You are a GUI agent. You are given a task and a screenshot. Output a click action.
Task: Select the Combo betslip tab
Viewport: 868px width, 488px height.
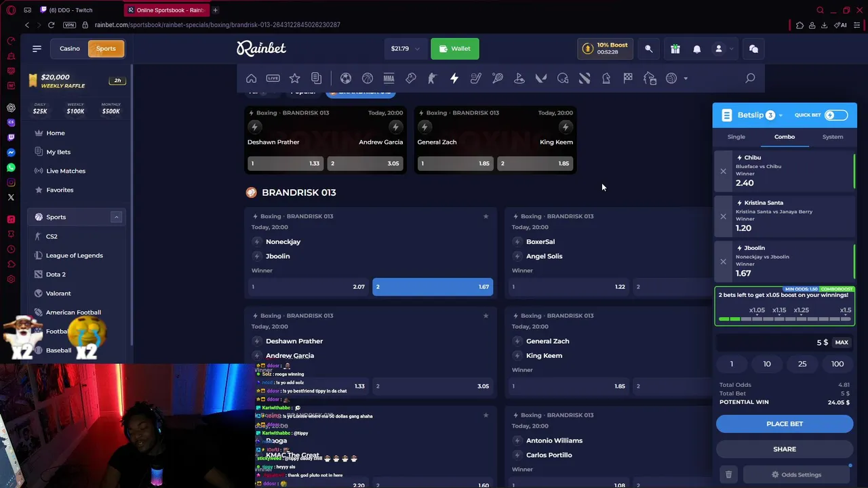(x=785, y=137)
